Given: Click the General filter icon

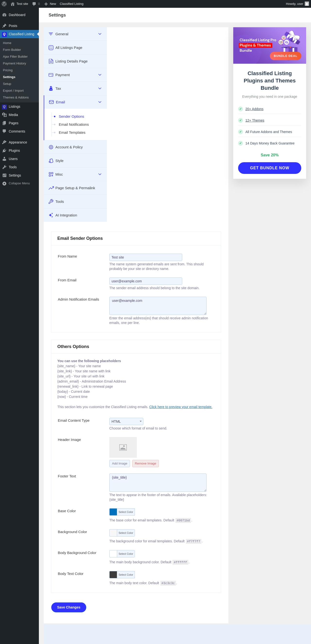Looking at the screenshot, I should [x=51, y=34].
